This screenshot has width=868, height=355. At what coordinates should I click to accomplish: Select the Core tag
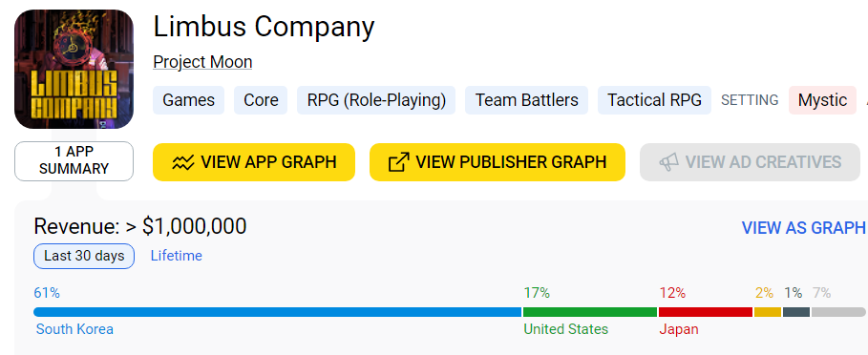pos(261,100)
